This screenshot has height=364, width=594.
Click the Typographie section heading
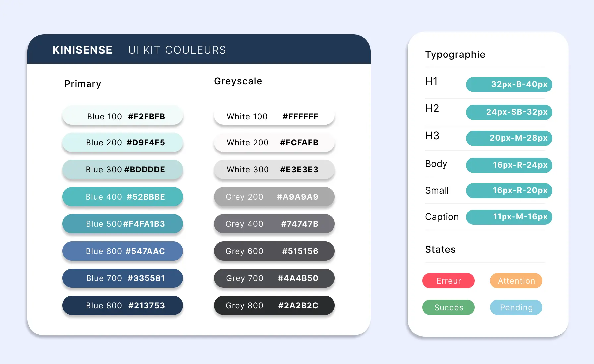tap(455, 54)
